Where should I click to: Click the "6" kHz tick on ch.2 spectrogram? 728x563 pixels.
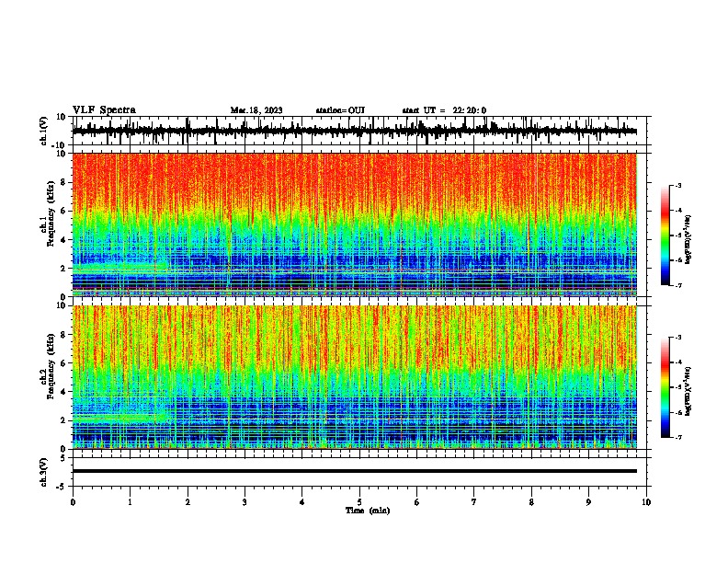click(63, 363)
